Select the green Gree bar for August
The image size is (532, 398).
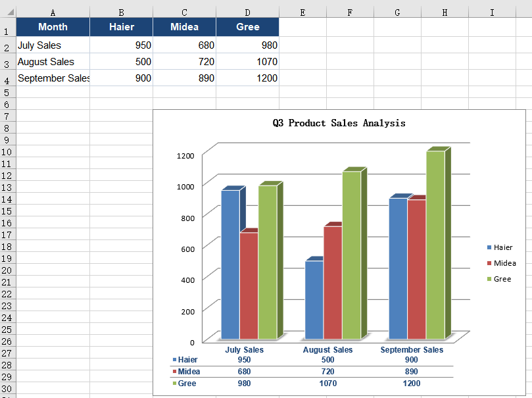tap(352, 255)
